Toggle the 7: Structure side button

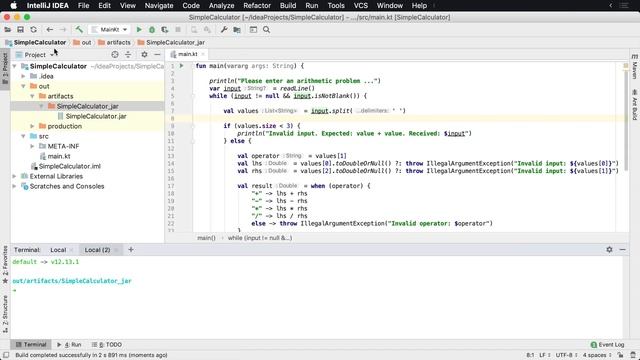click(5, 314)
